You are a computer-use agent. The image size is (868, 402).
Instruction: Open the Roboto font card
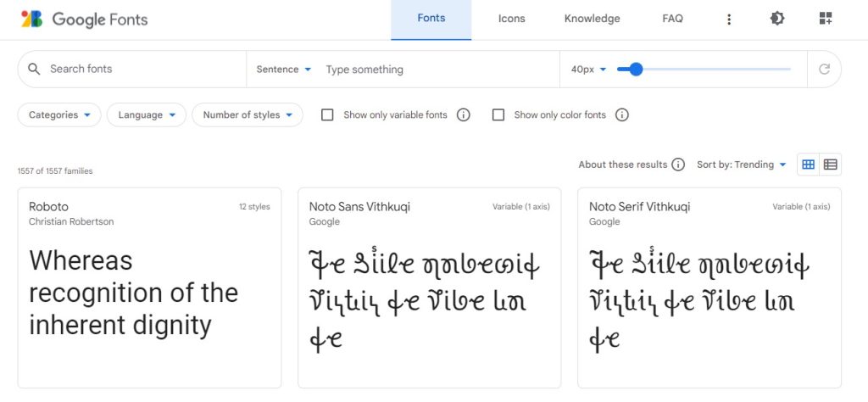(x=149, y=288)
